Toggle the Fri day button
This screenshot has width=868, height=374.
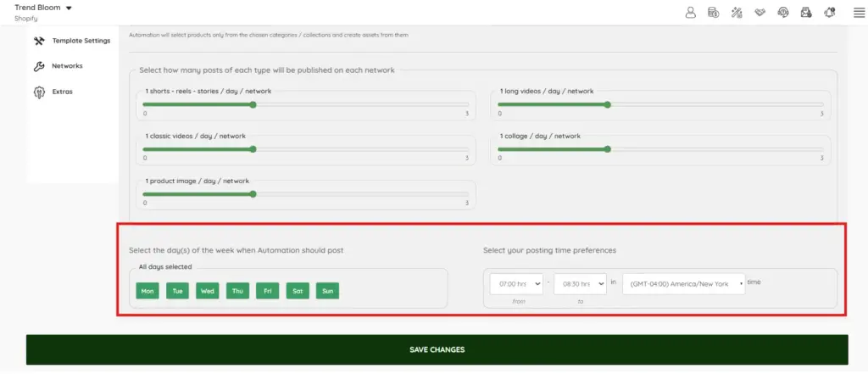click(x=267, y=291)
